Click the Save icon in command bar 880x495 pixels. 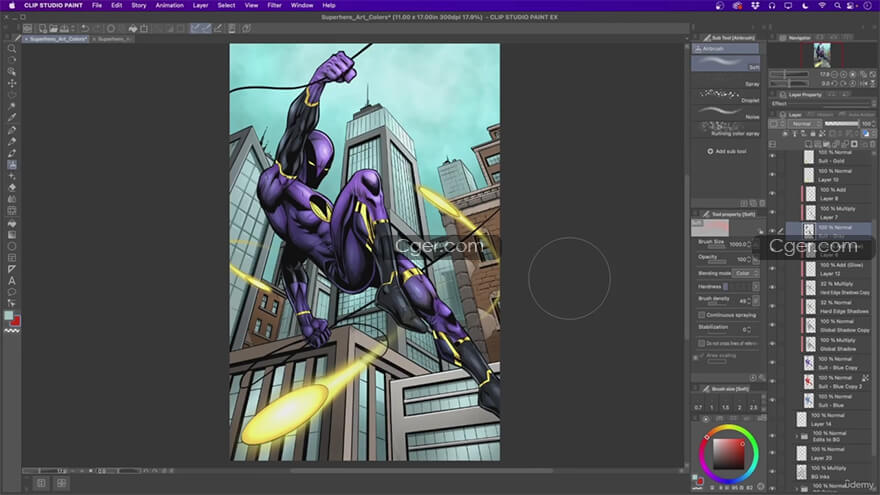coord(64,29)
